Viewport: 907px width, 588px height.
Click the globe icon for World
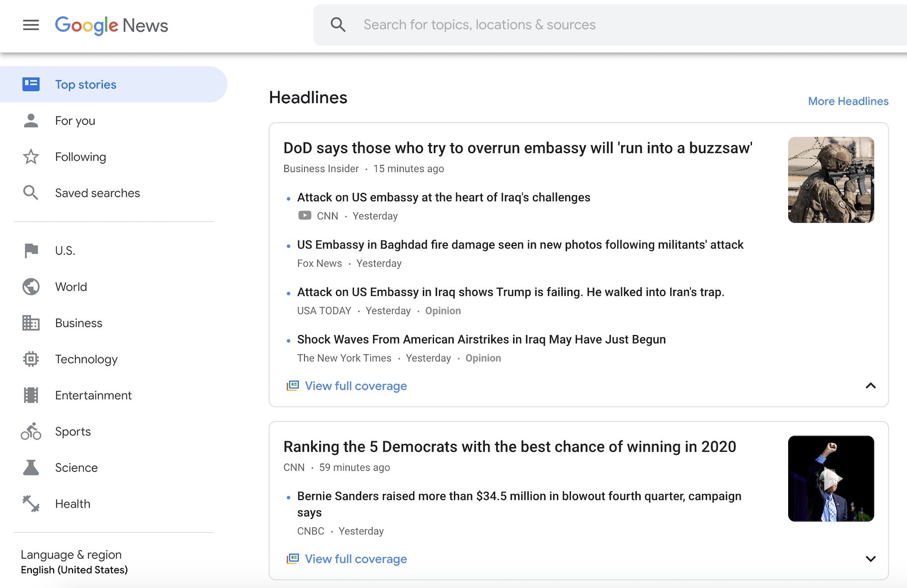click(x=31, y=287)
